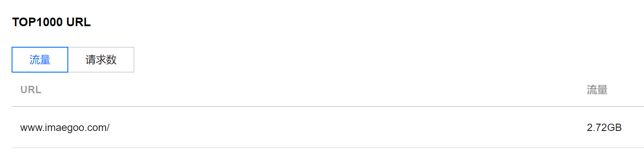Show URL ranking by request count
The image size is (644, 155).
[x=101, y=60]
